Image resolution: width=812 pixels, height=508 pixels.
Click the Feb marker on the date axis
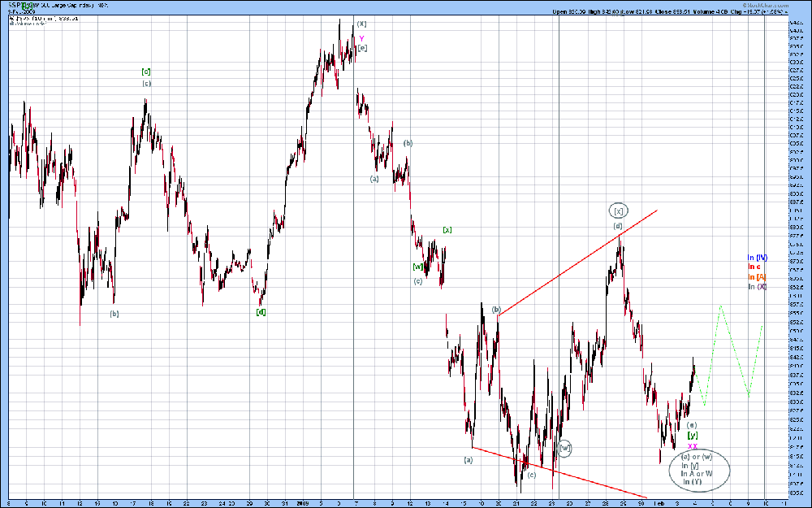(x=659, y=503)
